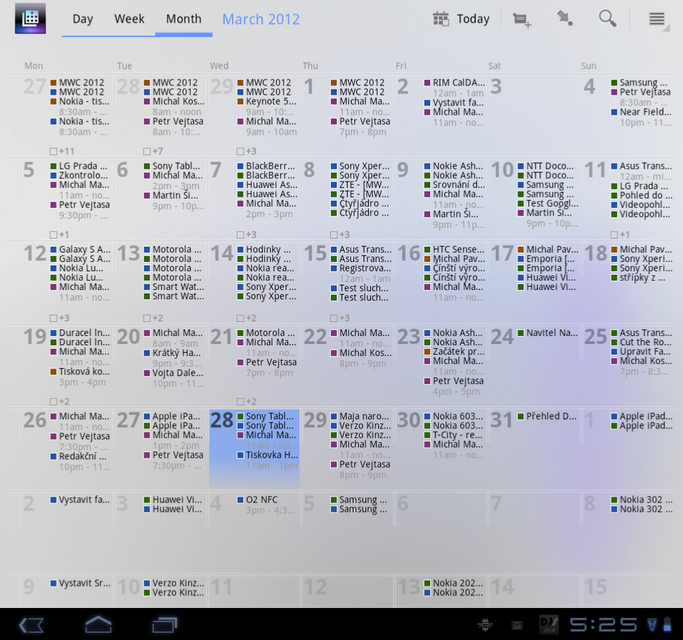
Task: Open search with the magnifier icon
Action: [x=607, y=19]
